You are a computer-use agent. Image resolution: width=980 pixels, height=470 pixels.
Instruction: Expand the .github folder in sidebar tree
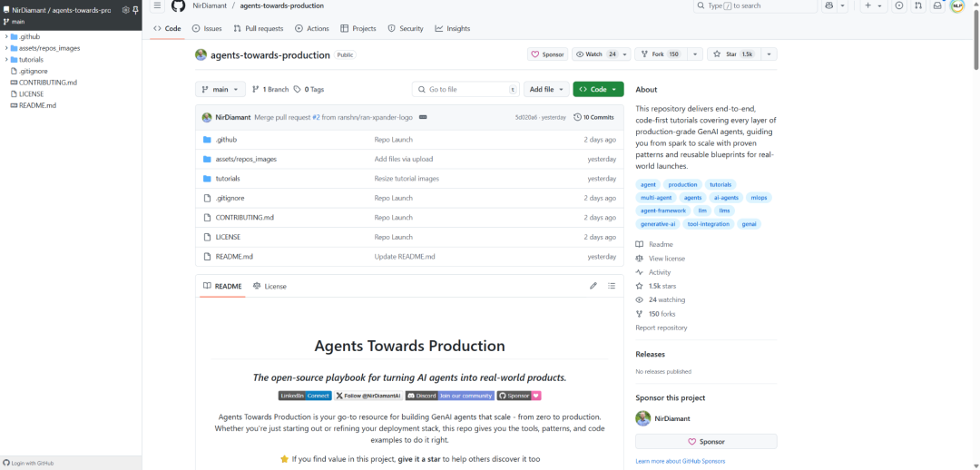point(6,36)
